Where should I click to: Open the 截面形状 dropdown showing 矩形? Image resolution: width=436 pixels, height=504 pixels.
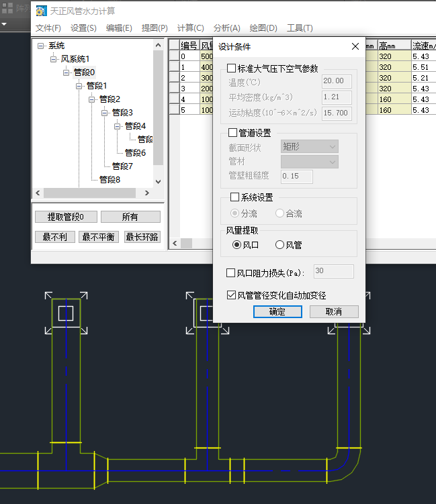pyautogui.click(x=309, y=146)
